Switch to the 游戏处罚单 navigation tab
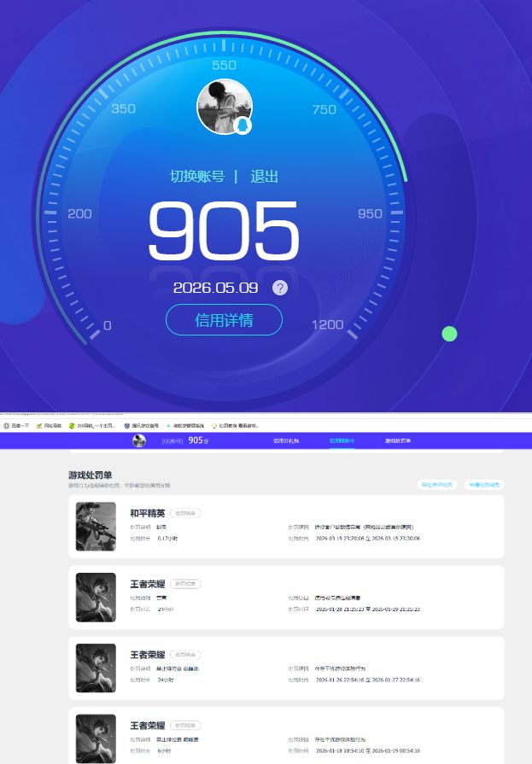The width and height of the screenshot is (532, 764). 398,440
